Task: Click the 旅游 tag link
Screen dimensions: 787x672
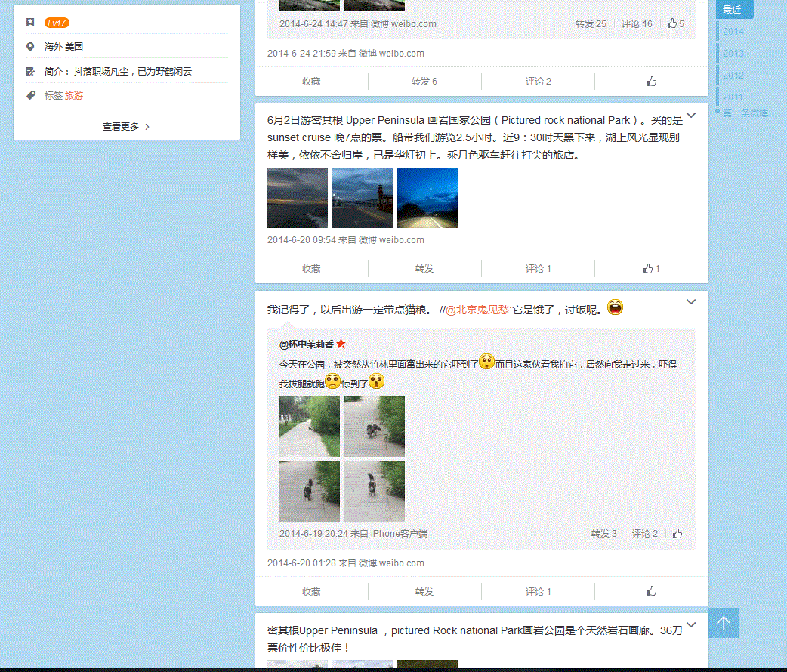Action: point(74,96)
